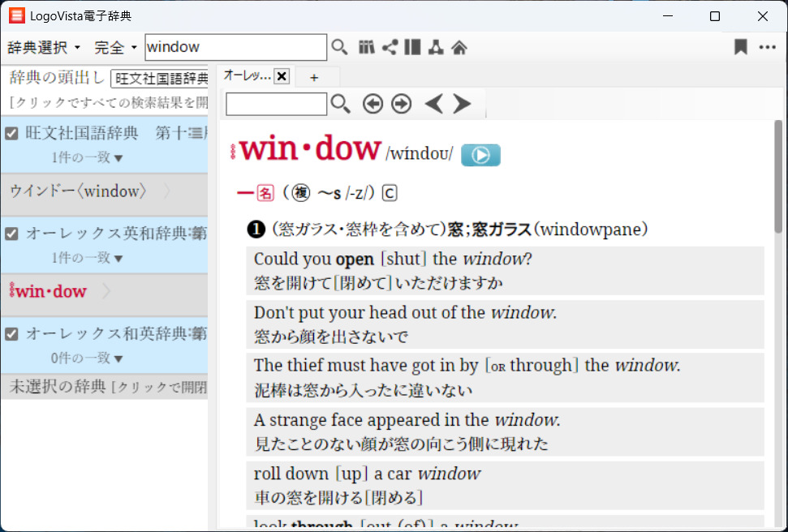Click the home icon in the toolbar

(x=459, y=48)
